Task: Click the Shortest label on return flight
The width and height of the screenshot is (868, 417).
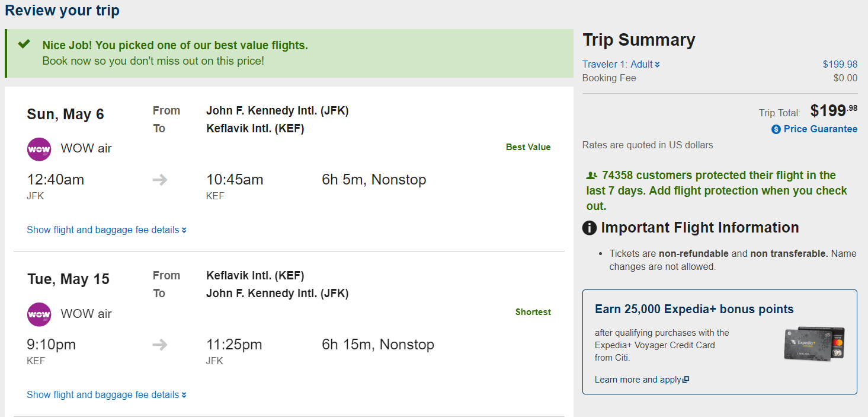Action: click(533, 312)
